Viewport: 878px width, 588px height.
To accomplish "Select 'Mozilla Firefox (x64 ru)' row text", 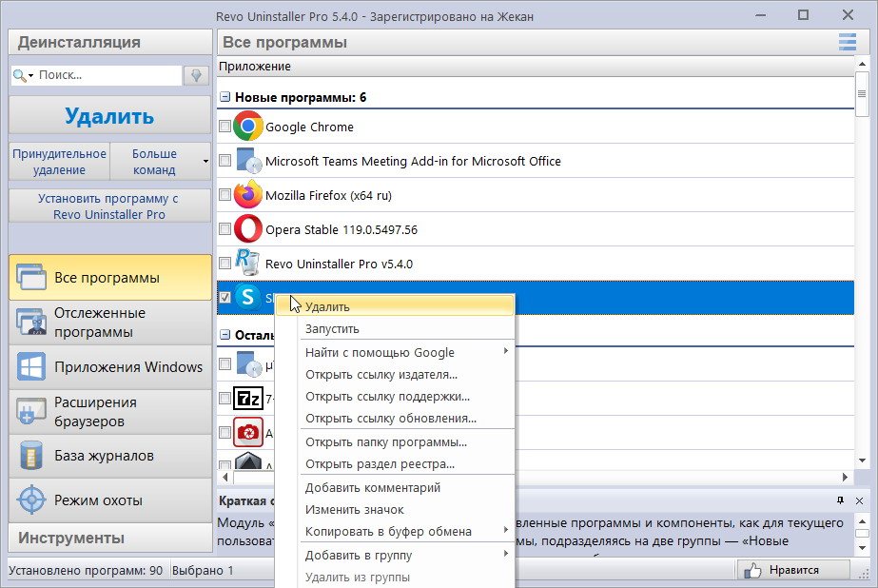I will tap(329, 195).
